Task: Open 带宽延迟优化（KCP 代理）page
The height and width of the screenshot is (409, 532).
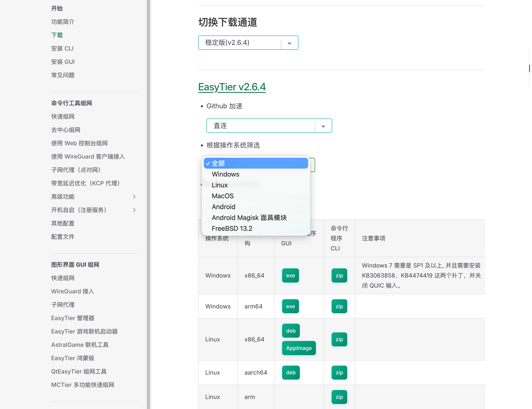Action: [86, 183]
